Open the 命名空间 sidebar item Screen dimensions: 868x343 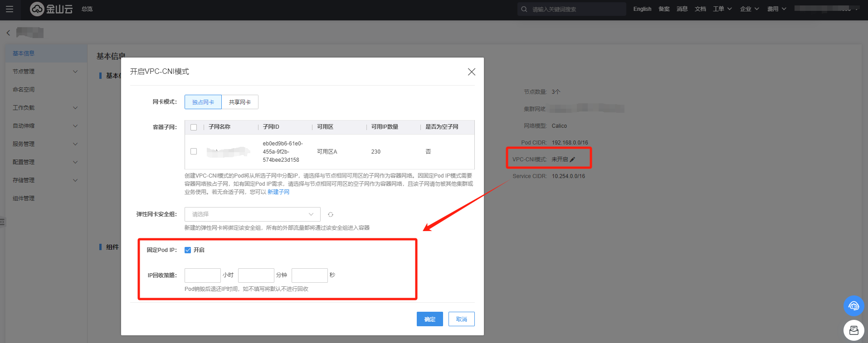pyautogui.click(x=24, y=90)
